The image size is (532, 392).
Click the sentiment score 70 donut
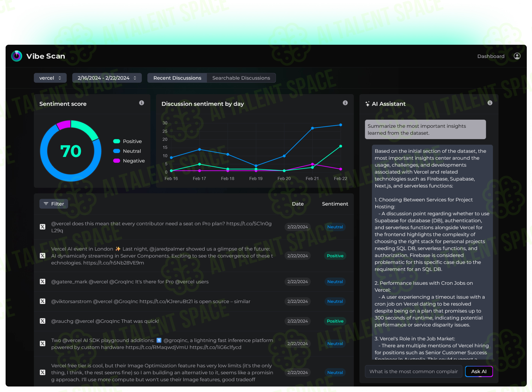pos(71,151)
